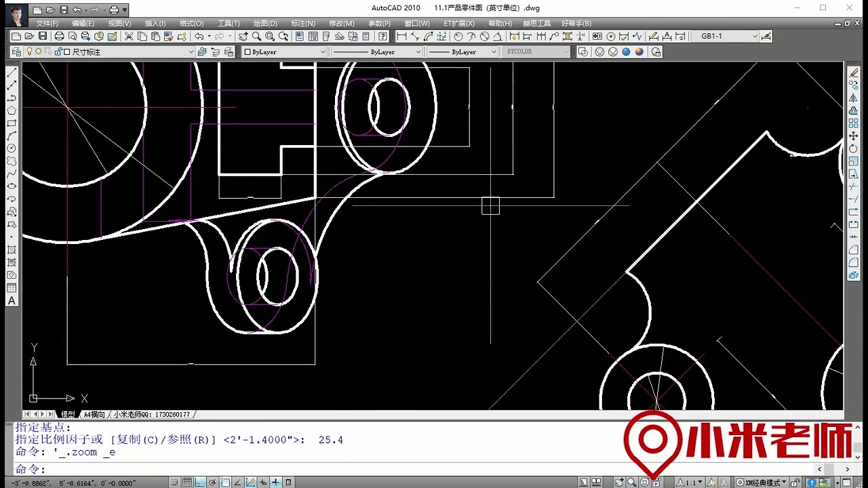Toggle Snap mode in status bar
The width and height of the screenshot is (868, 488).
[x=176, y=483]
